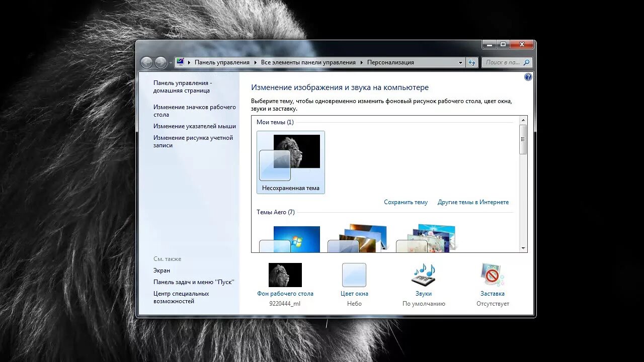Open 'Изменение указателей мыши' link

(x=195, y=126)
